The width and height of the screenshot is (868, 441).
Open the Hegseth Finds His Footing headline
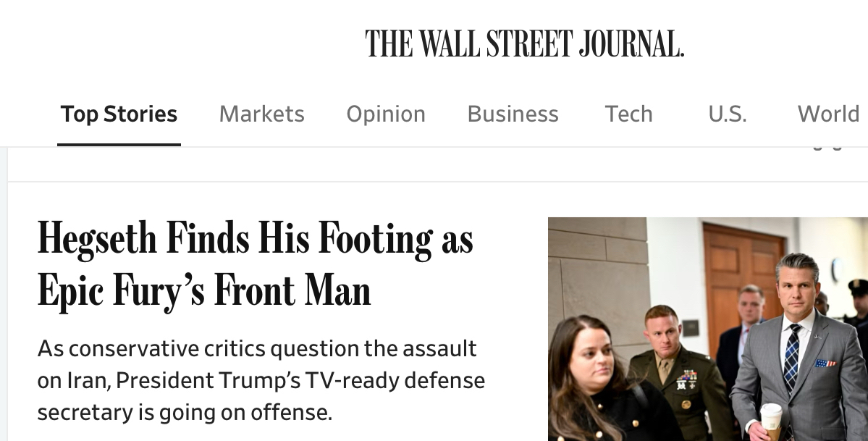(255, 239)
